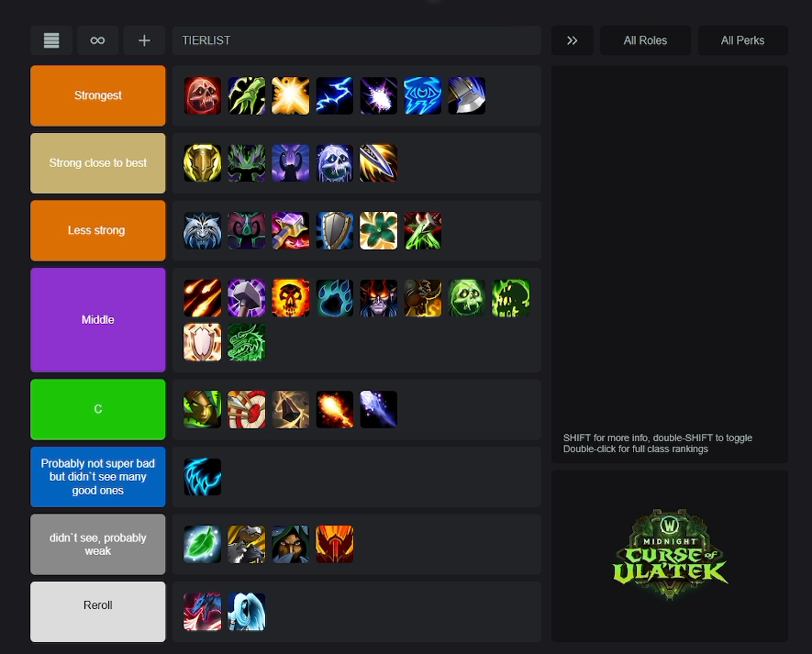Click the blue lightning icon in Strongest
The image size is (812, 654).
click(335, 95)
